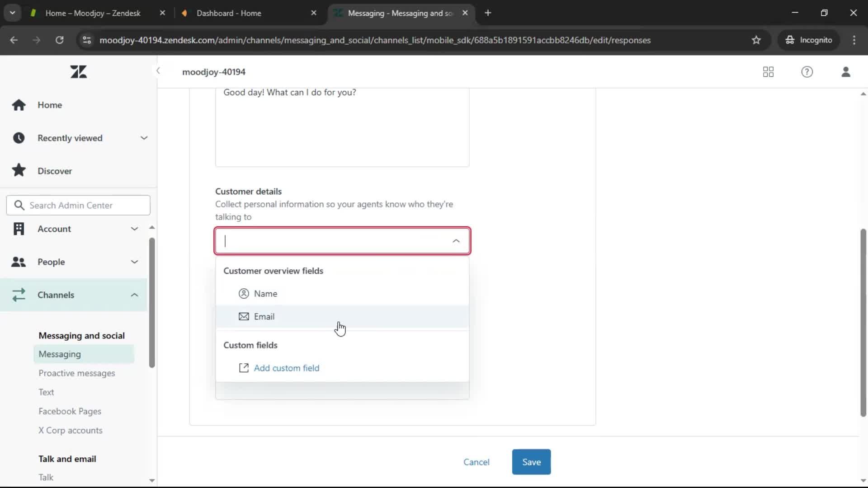This screenshot has width=868, height=488.
Task: Open Proactive messages
Action: [77, 373]
